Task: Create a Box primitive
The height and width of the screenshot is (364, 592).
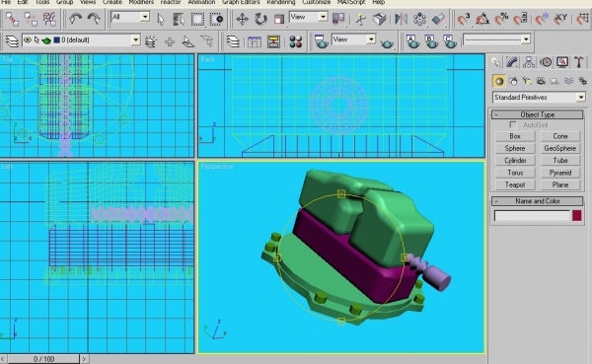Action: tap(515, 136)
